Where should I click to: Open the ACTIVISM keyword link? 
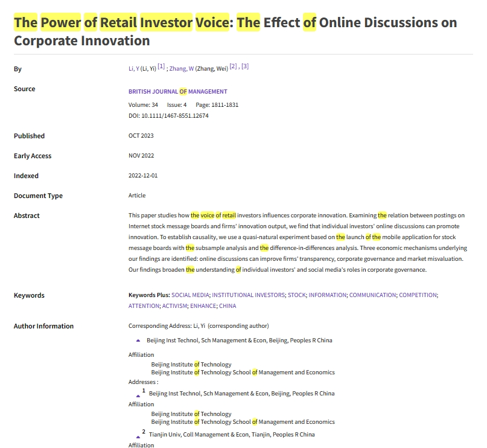pos(174,306)
